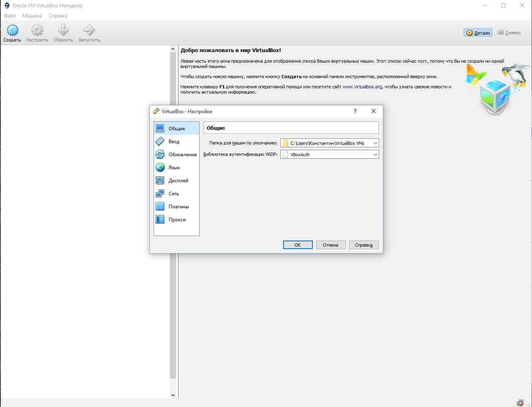Viewport: 532px width, 407px height.
Task: Click the Справка button in the dialog
Action: [364, 245]
